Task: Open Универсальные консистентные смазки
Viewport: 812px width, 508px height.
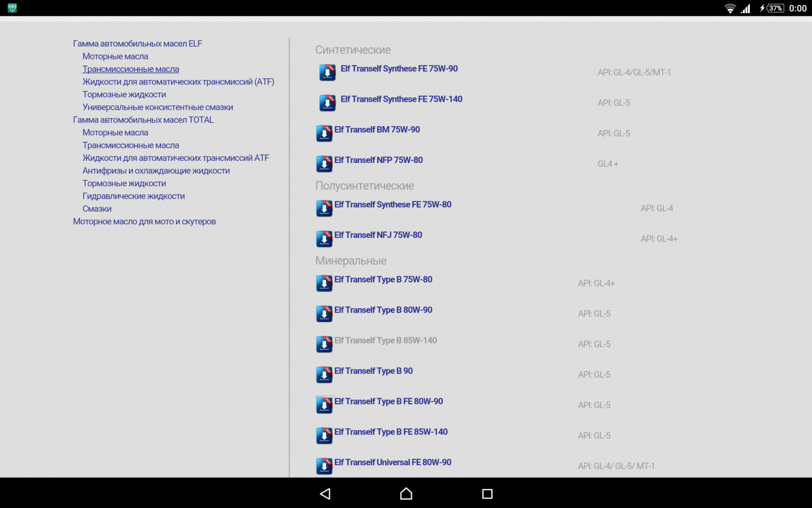Action: point(158,107)
